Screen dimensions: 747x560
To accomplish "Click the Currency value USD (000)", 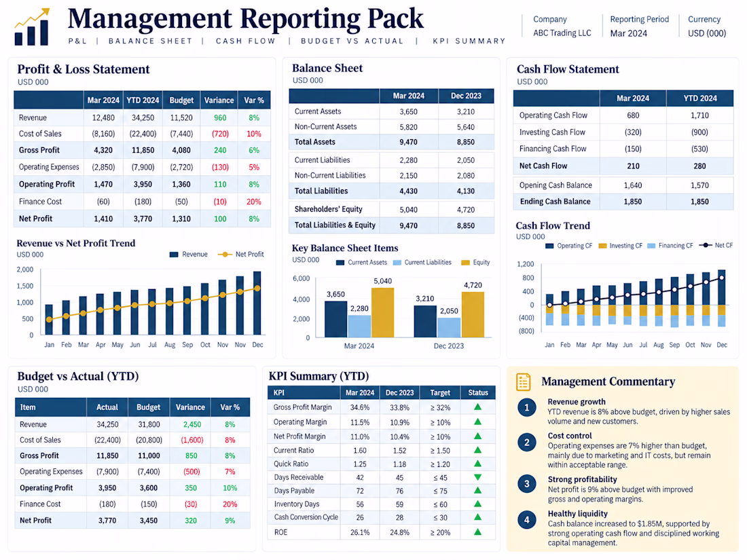I will pos(707,33).
